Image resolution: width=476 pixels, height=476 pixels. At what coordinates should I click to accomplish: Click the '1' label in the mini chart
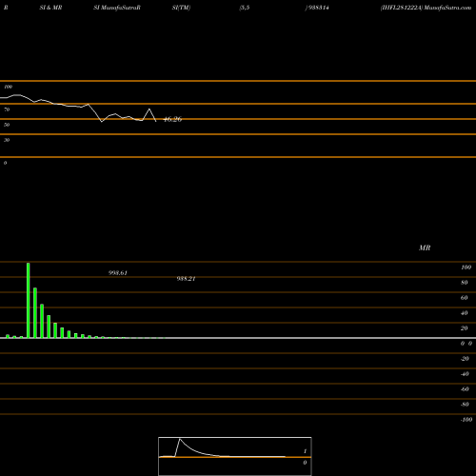(305, 451)
